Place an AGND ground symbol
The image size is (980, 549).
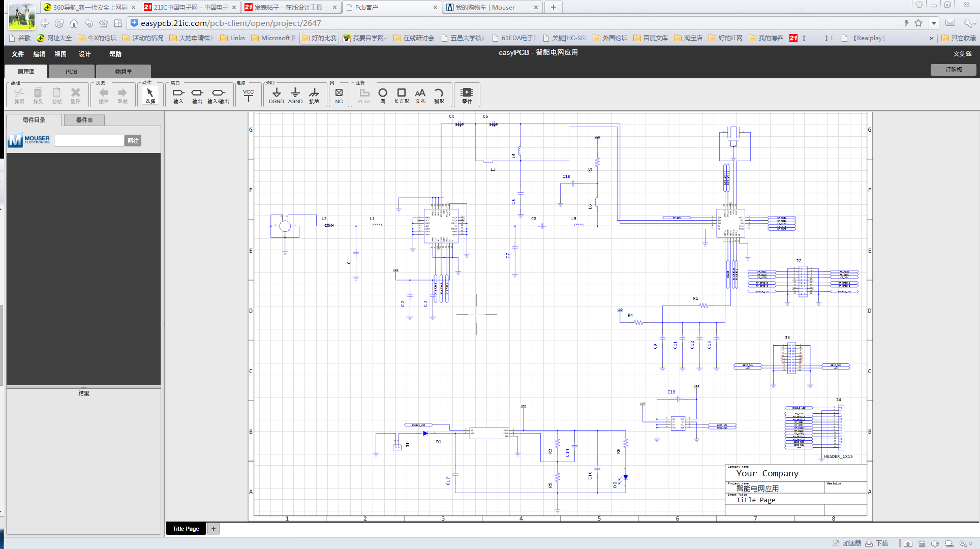[295, 95]
